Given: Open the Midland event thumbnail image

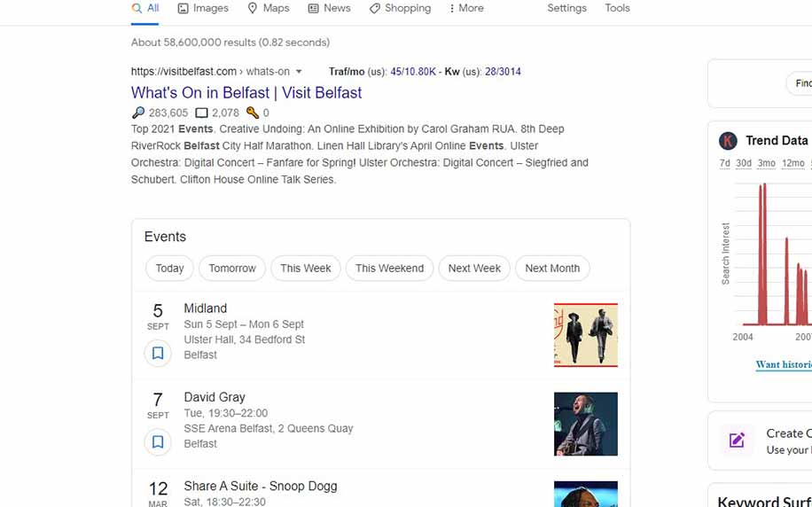Looking at the screenshot, I should coord(585,335).
